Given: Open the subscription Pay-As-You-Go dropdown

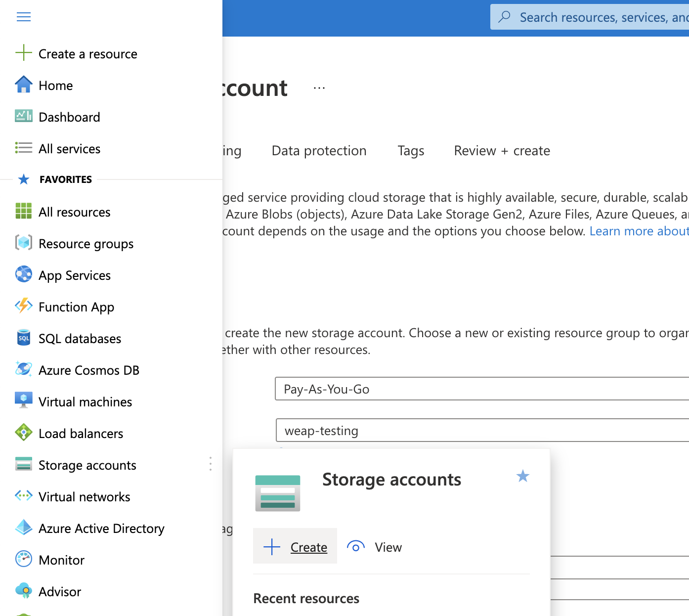Looking at the screenshot, I should point(482,389).
